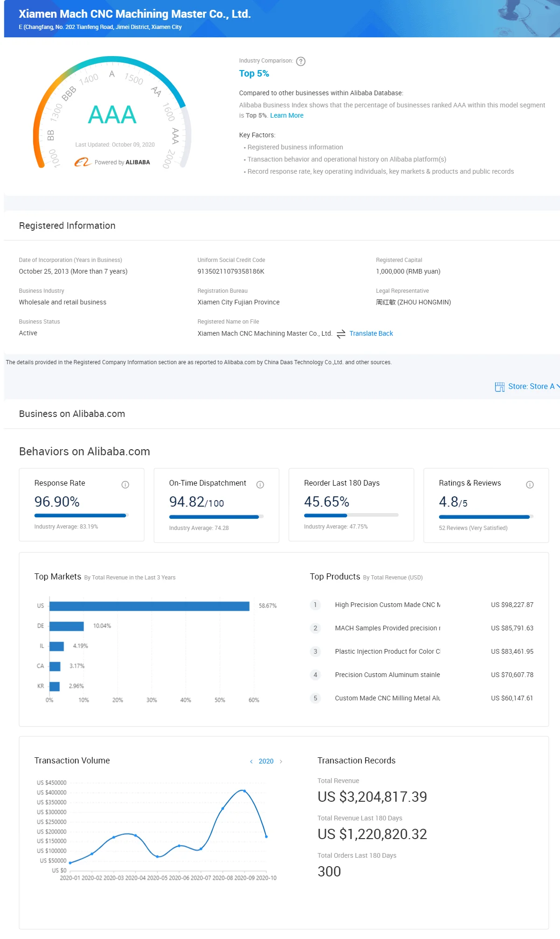Click the 2020 year selector label
This screenshot has height=939, width=560.
pyautogui.click(x=266, y=762)
